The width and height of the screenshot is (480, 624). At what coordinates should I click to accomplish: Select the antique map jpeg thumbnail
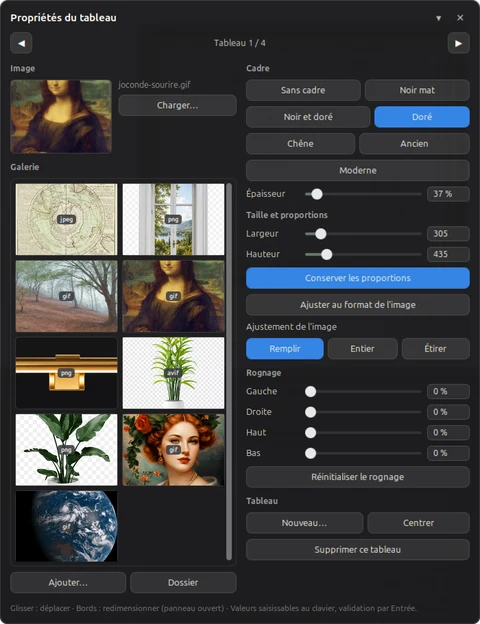coord(66,219)
